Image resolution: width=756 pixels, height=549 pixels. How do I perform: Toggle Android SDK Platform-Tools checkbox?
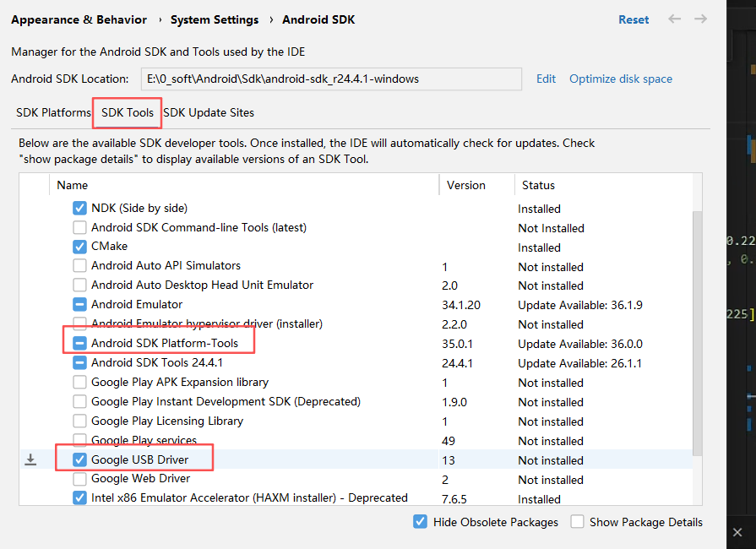tap(79, 343)
